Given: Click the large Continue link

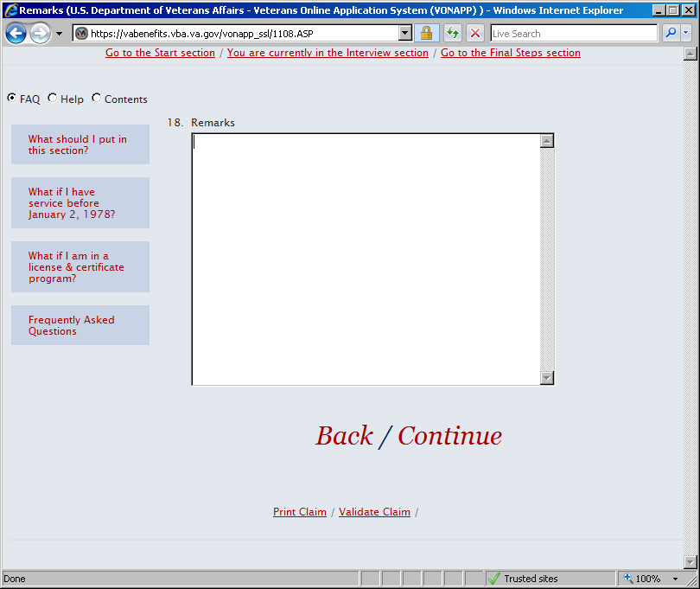Looking at the screenshot, I should coord(450,436).
